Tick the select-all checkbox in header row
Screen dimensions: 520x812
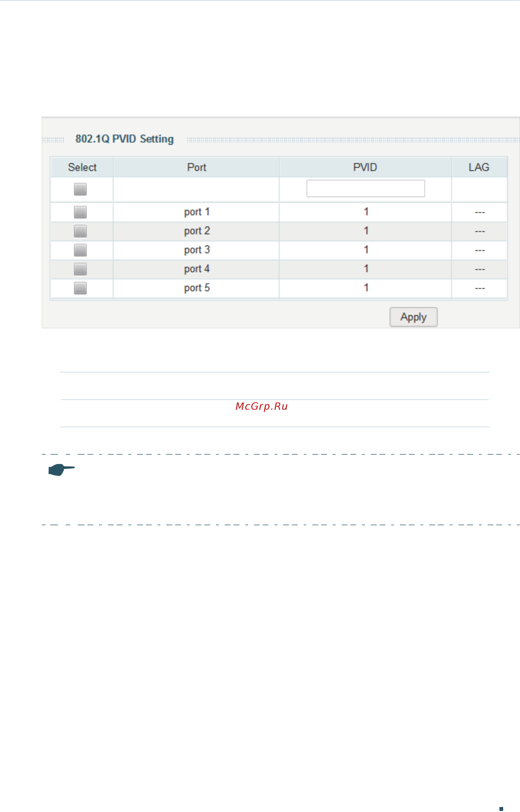[x=80, y=189]
